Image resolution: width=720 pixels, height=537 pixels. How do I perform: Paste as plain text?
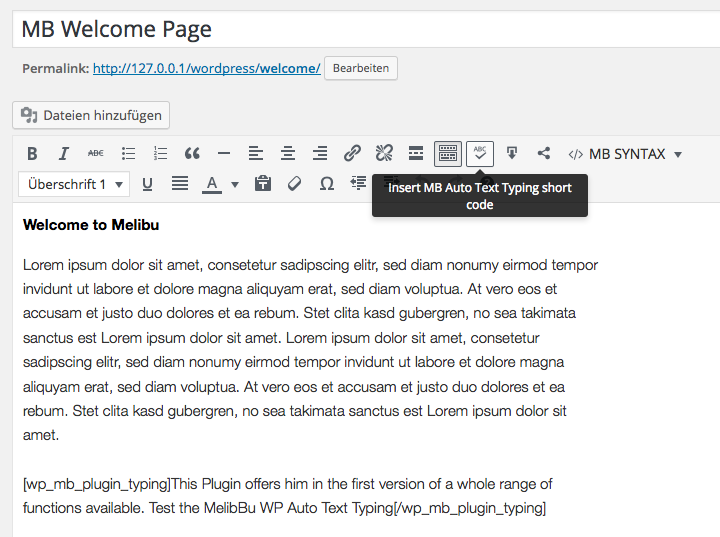pyautogui.click(x=263, y=184)
